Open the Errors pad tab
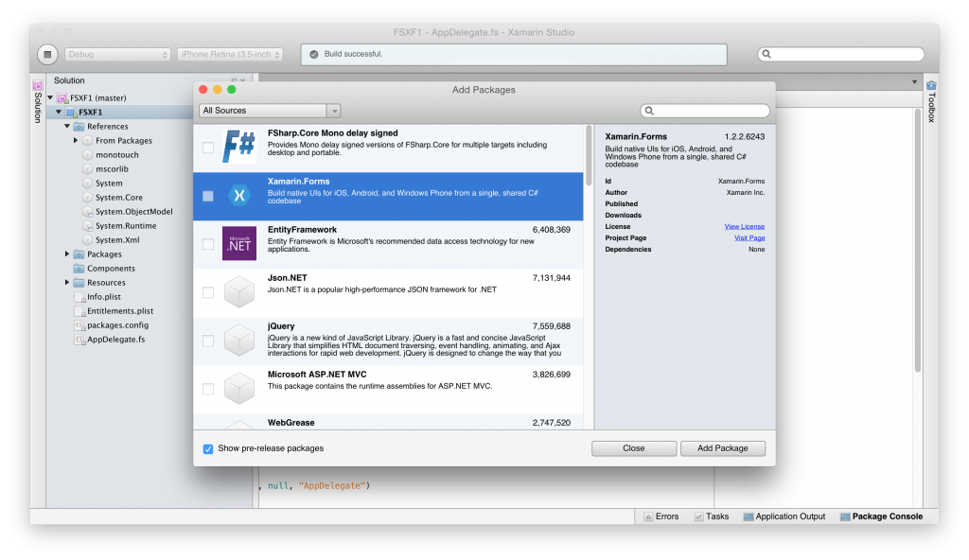This screenshot has height=560, width=969. [x=661, y=516]
